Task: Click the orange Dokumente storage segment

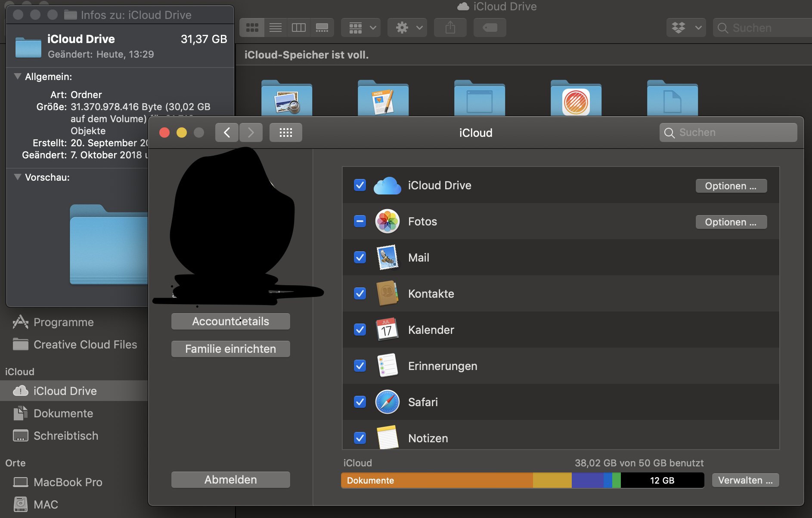Action: (x=437, y=480)
